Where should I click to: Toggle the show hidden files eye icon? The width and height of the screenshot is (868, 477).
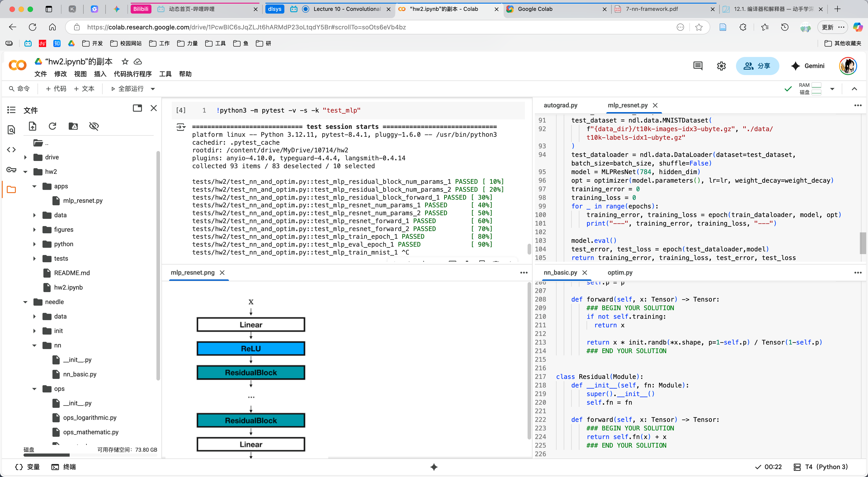[x=94, y=126]
